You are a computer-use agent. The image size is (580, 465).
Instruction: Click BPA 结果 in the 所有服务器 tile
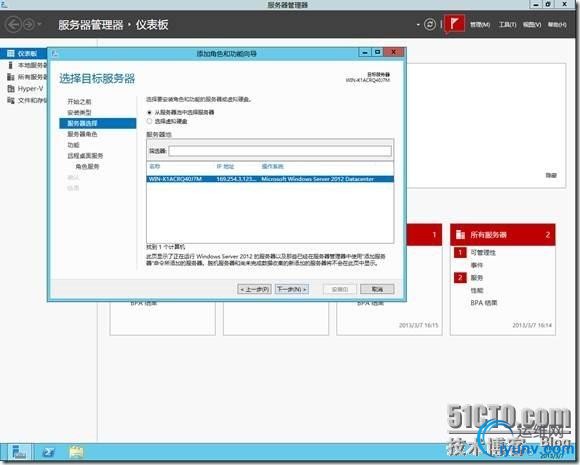tap(484, 303)
